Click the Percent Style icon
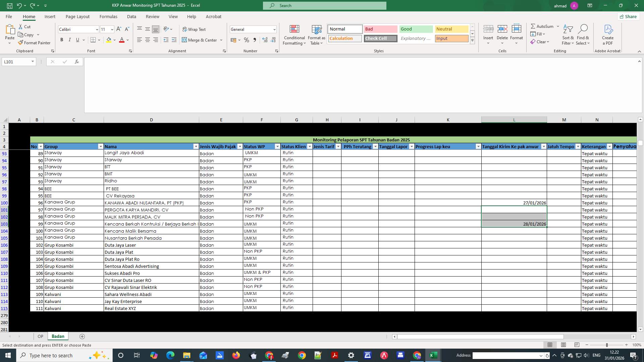The height and width of the screenshot is (362, 644). [x=247, y=40]
